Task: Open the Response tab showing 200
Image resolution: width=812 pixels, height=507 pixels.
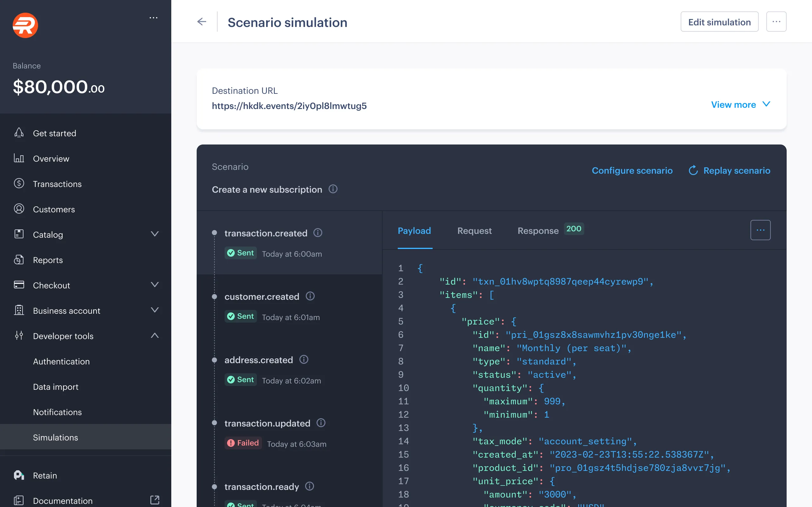Action: [538, 231]
